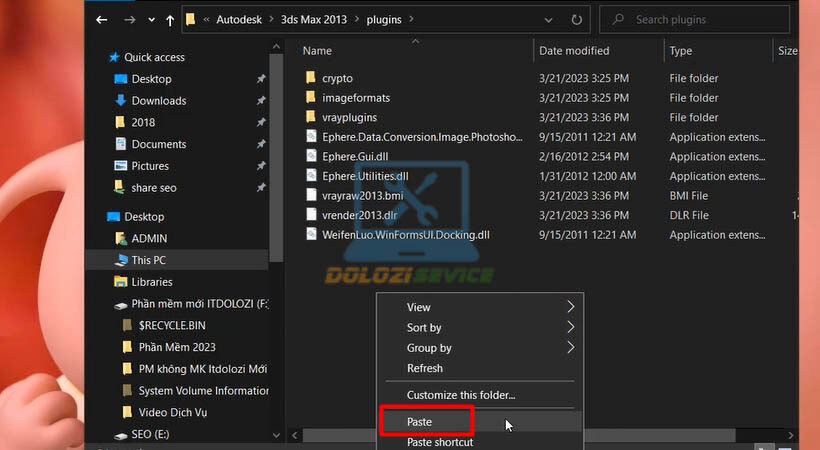Click the Quick access star icon
The image size is (820, 450).
click(113, 57)
